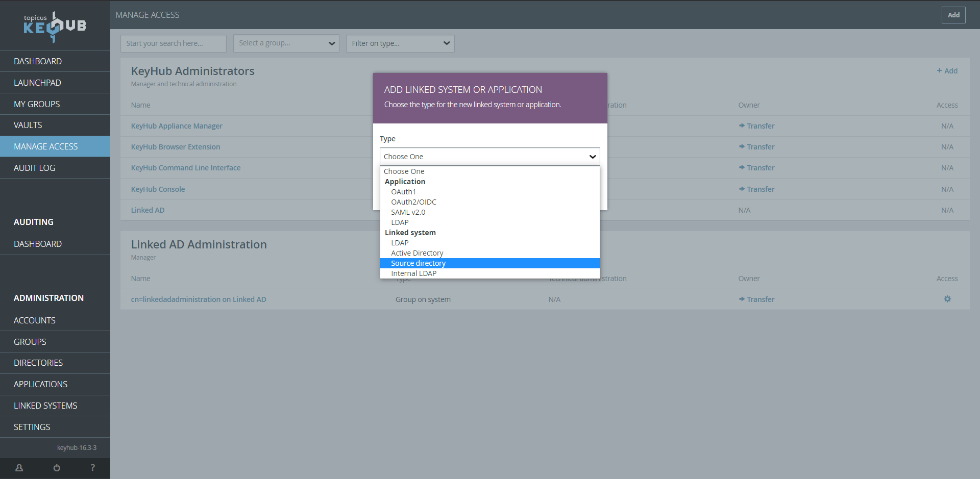Click the Topicus KeyHub logo
The height and width of the screenshot is (479, 980).
(x=55, y=26)
